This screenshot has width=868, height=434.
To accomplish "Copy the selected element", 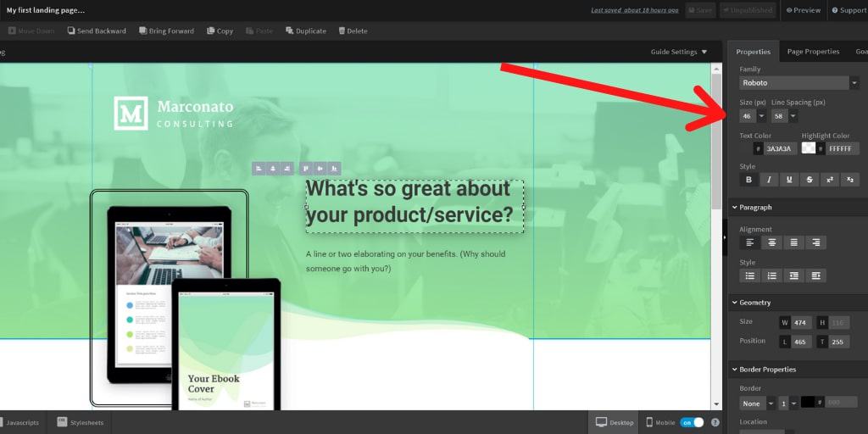I will [220, 31].
